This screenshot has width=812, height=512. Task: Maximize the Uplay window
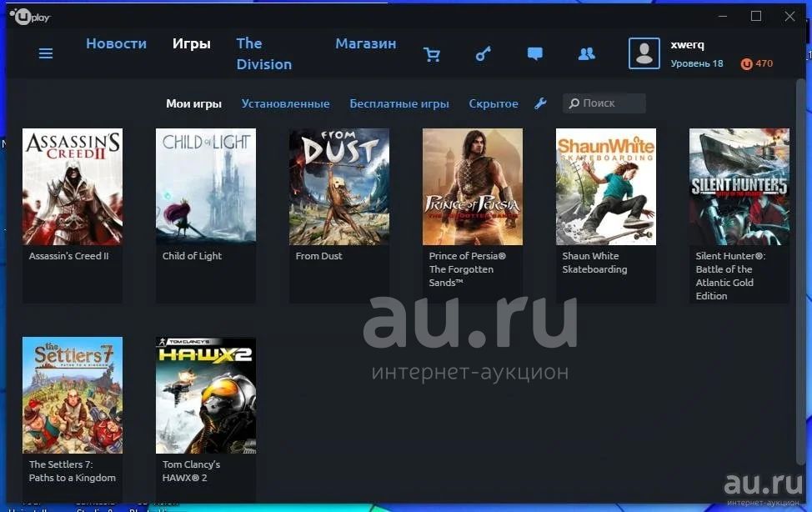(x=756, y=17)
